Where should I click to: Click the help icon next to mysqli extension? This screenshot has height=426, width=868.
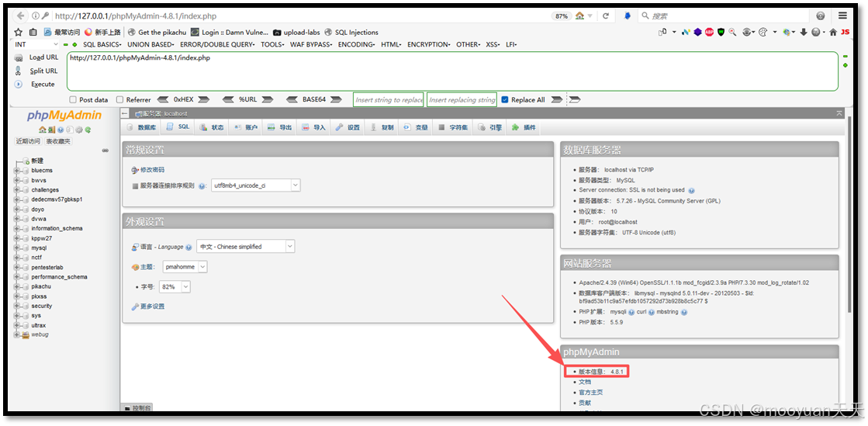(631, 312)
